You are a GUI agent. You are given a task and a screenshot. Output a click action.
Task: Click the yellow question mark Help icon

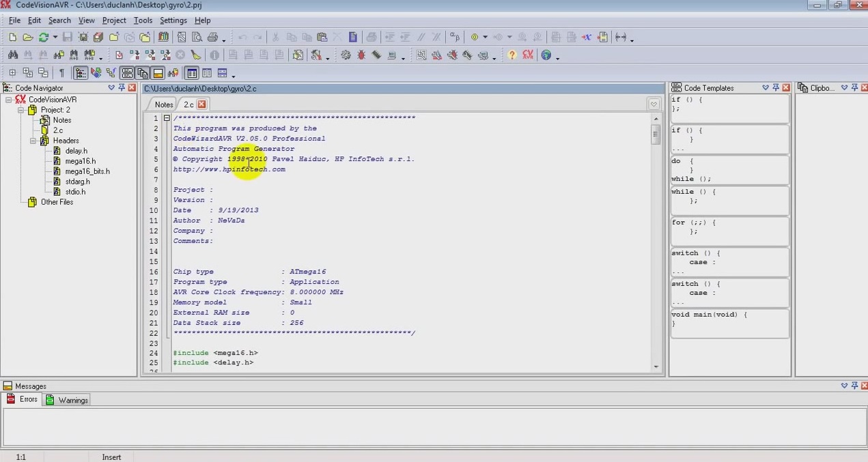point(512,55)
